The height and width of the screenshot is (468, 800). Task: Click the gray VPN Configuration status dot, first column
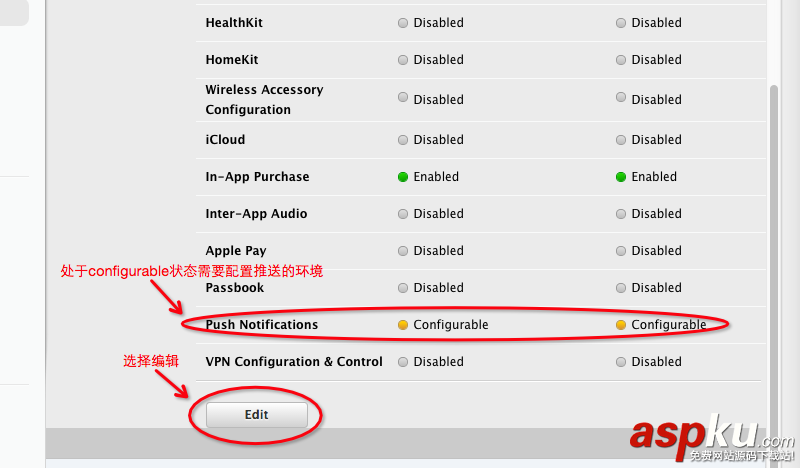(x=403, y=362)
